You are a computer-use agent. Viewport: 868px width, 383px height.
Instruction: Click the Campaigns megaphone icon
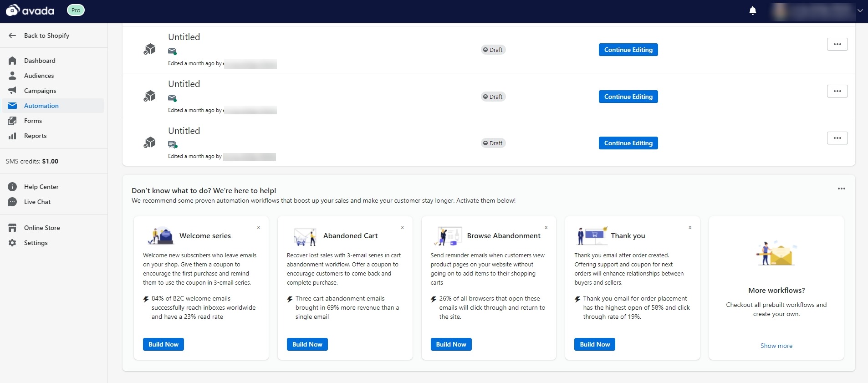point(12,91)
